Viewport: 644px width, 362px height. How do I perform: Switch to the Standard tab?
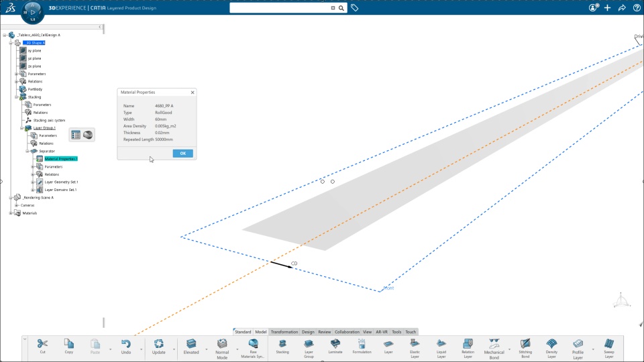point(243,332)
